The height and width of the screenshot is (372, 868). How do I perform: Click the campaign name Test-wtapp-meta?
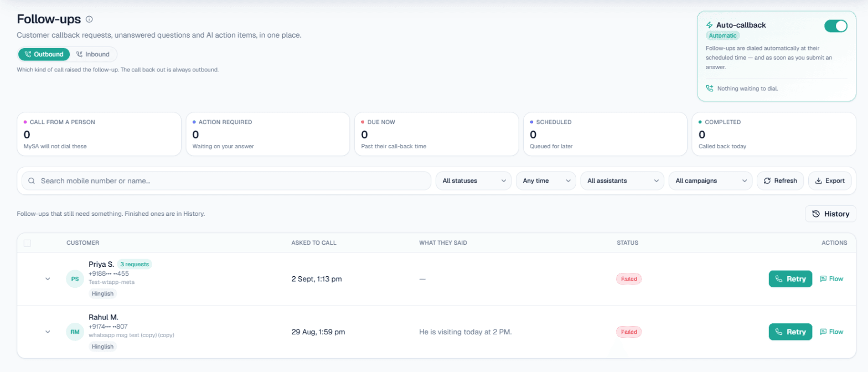click(111, 282)
